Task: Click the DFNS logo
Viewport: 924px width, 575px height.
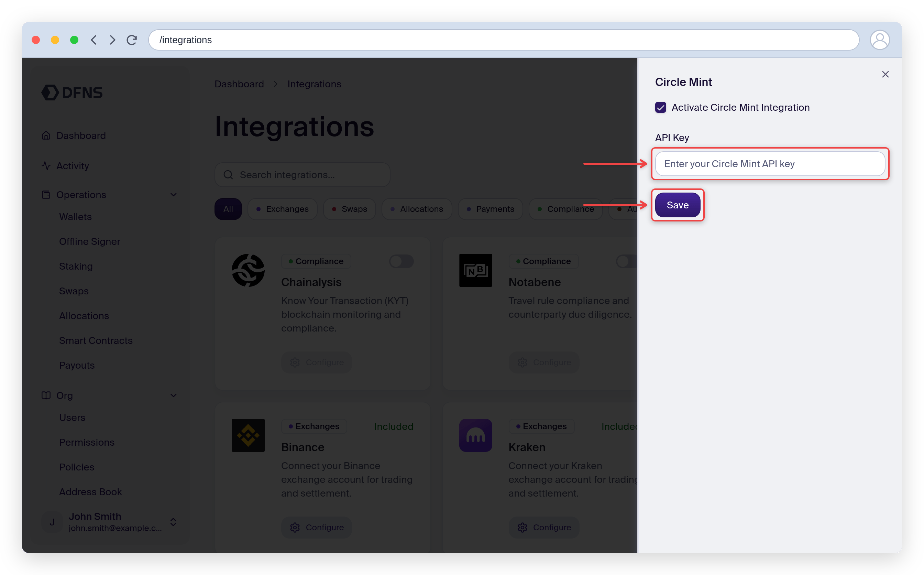Action: tap(72, 93)
